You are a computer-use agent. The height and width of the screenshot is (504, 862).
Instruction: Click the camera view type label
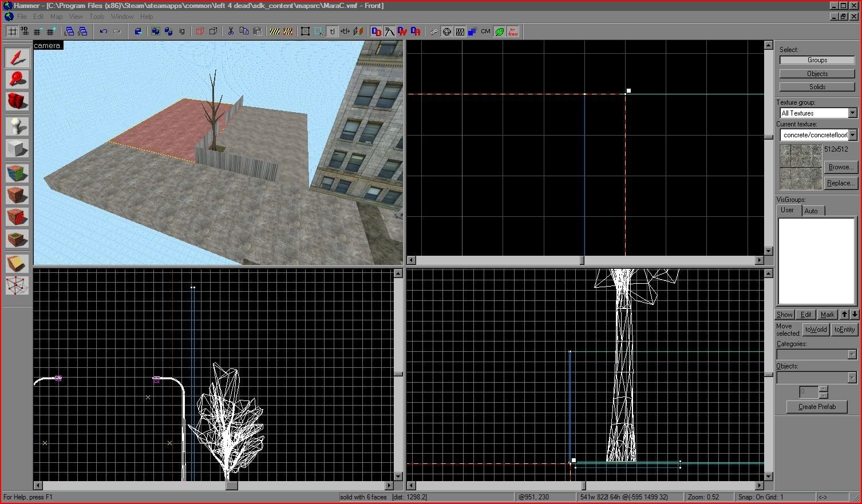pos(47,45)
